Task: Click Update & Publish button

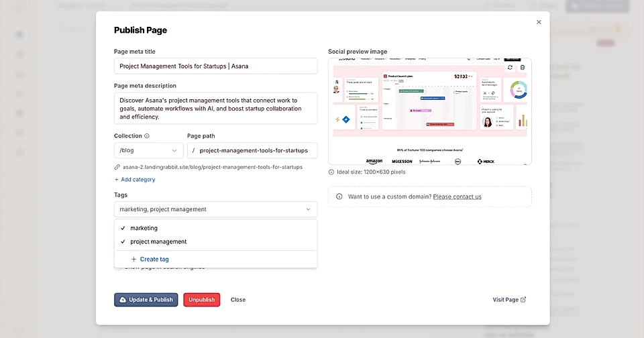Action: (x=146, y=300)
